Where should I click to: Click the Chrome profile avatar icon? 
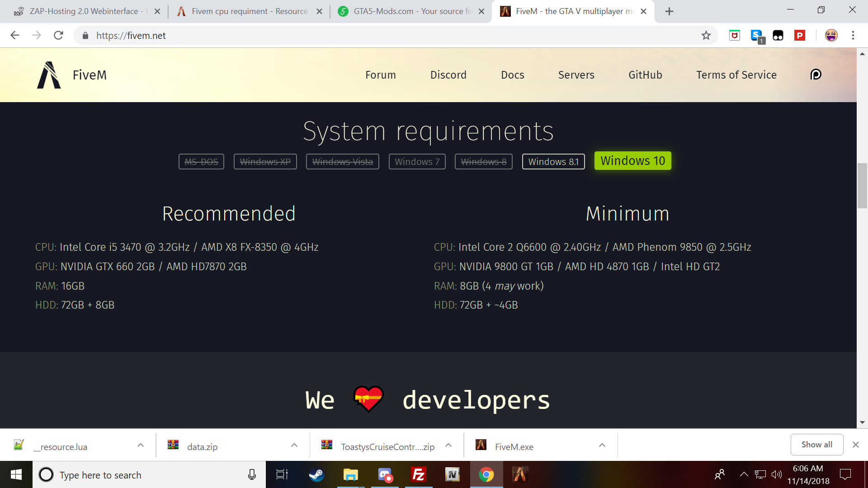(831, 35)
